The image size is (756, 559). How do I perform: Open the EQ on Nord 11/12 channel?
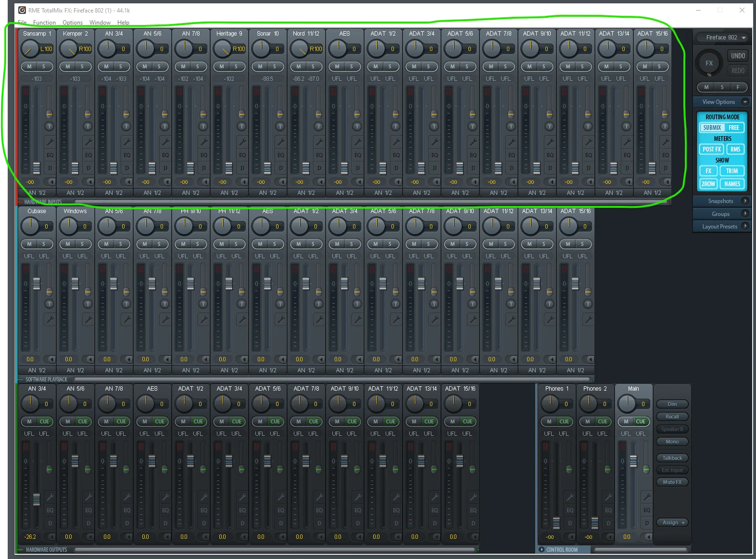point(319,155)
